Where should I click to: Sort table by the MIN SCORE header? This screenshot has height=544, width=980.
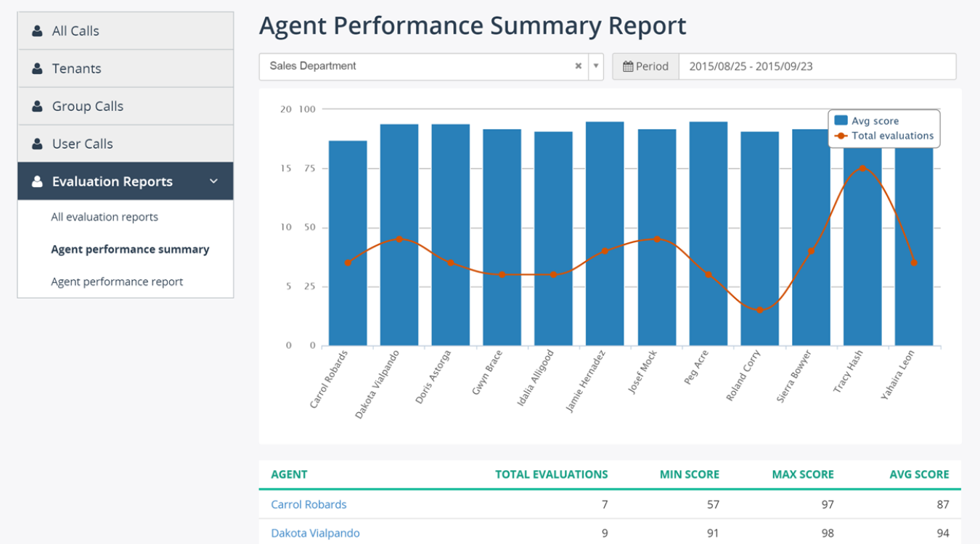click(x=690, y=474)
